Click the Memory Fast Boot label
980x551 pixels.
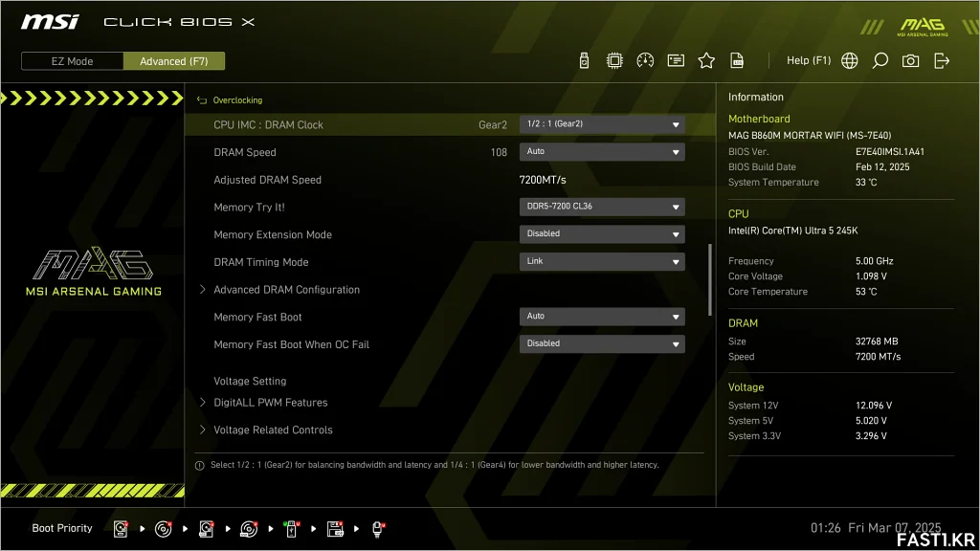(x=257, y=318)
